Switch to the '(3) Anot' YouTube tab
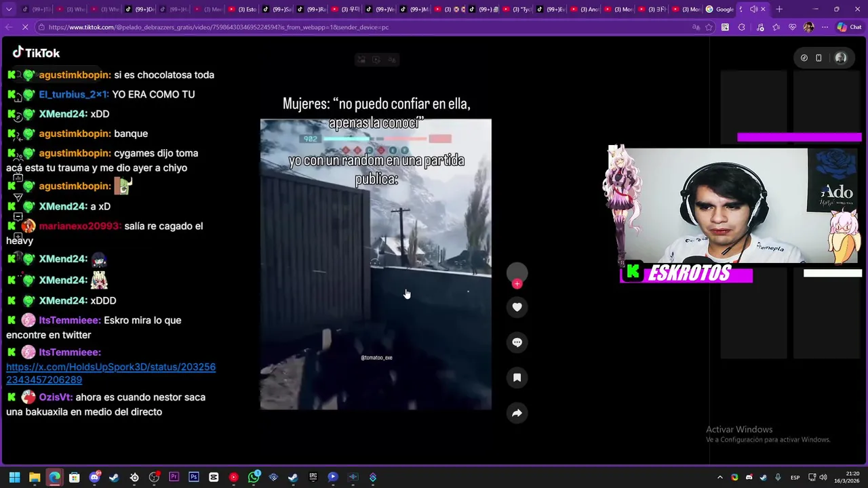 584,9
